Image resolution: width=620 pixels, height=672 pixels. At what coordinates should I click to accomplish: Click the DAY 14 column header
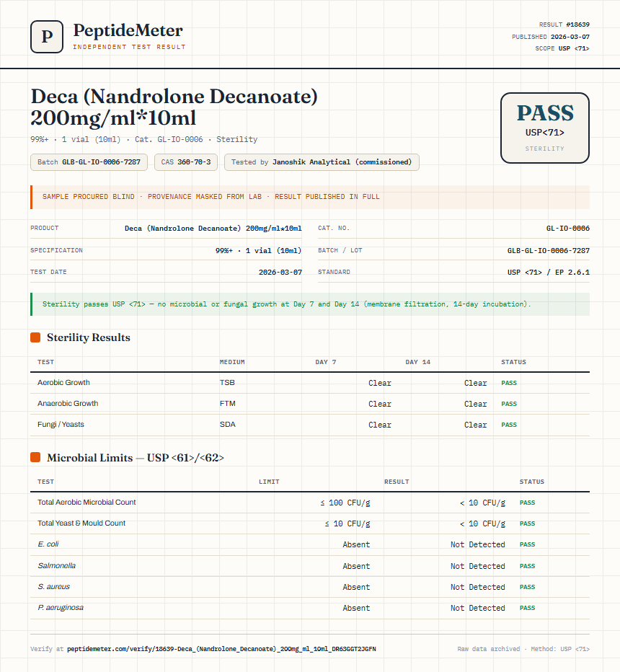point(417,362)
